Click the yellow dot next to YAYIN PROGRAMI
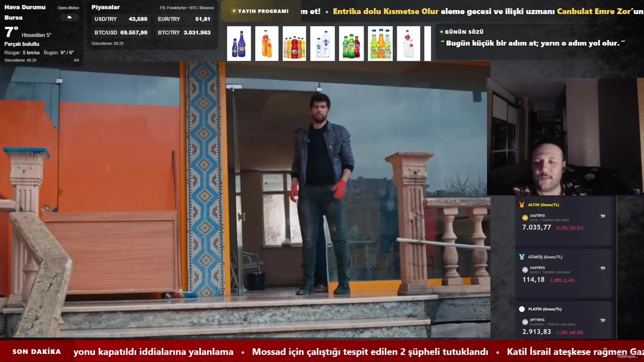Screen dimensions: 644x362 pyautogui.click(x=234, y=11)
